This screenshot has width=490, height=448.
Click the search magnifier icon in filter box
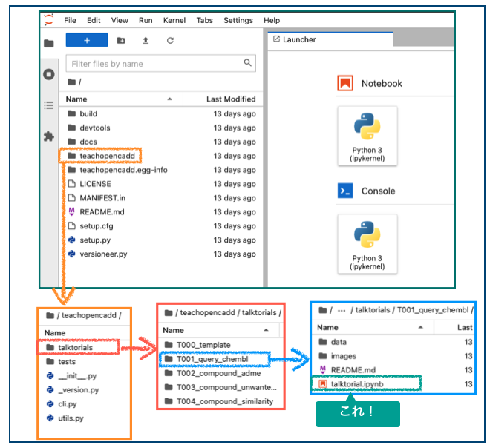coord(247,63)
